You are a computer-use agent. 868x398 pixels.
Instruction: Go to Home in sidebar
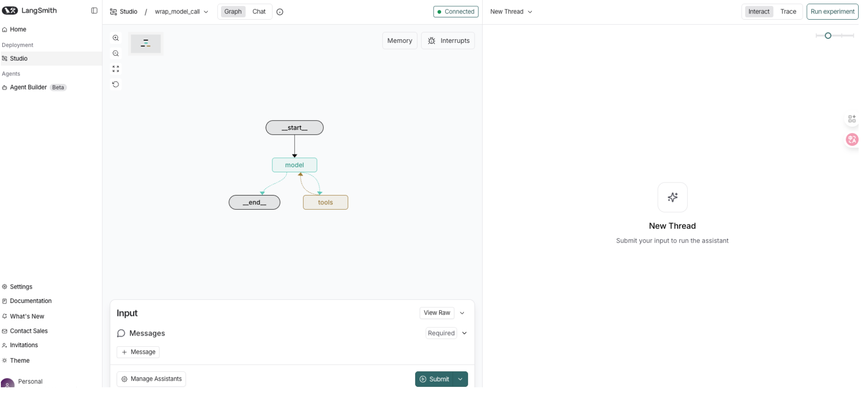tap(18, 29)
